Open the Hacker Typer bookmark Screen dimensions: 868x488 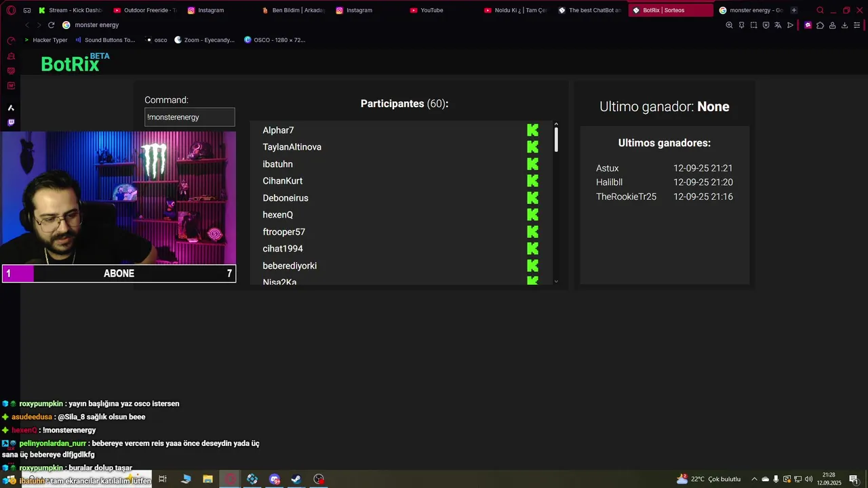point(46,40)
